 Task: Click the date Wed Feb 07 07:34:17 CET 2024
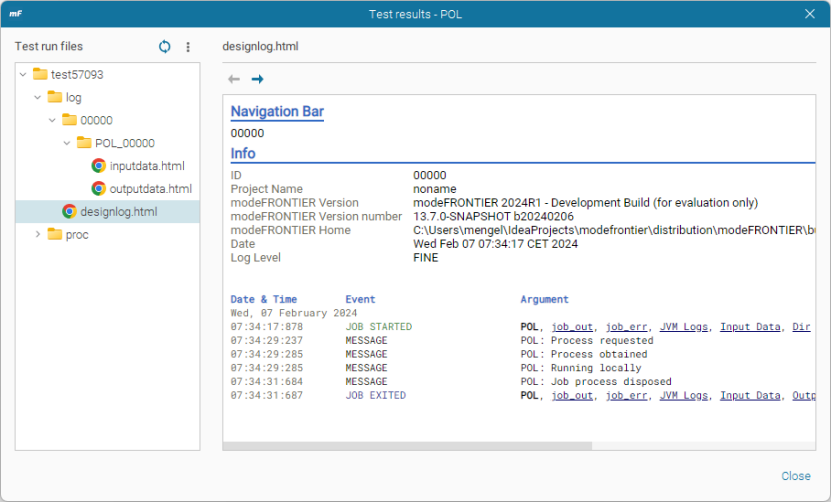pos(496,244)
